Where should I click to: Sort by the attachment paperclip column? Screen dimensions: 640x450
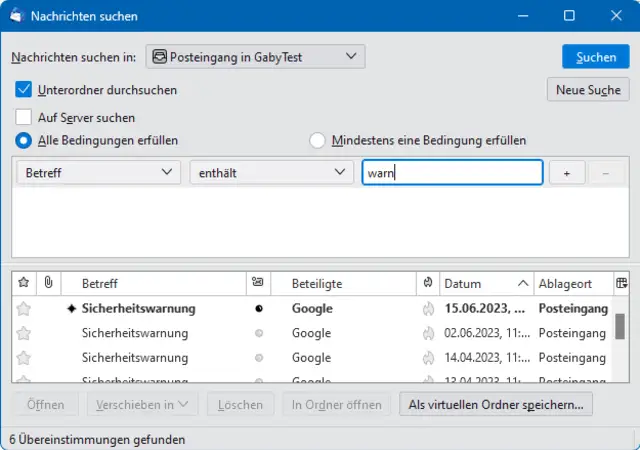[x=46, y=283]
